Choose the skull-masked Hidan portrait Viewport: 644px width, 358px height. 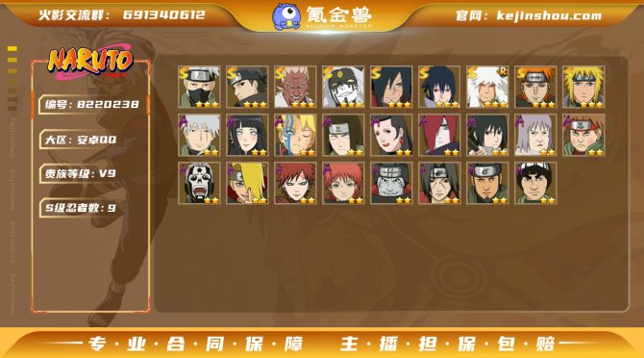pyautogui.click(x=199, y=183)
